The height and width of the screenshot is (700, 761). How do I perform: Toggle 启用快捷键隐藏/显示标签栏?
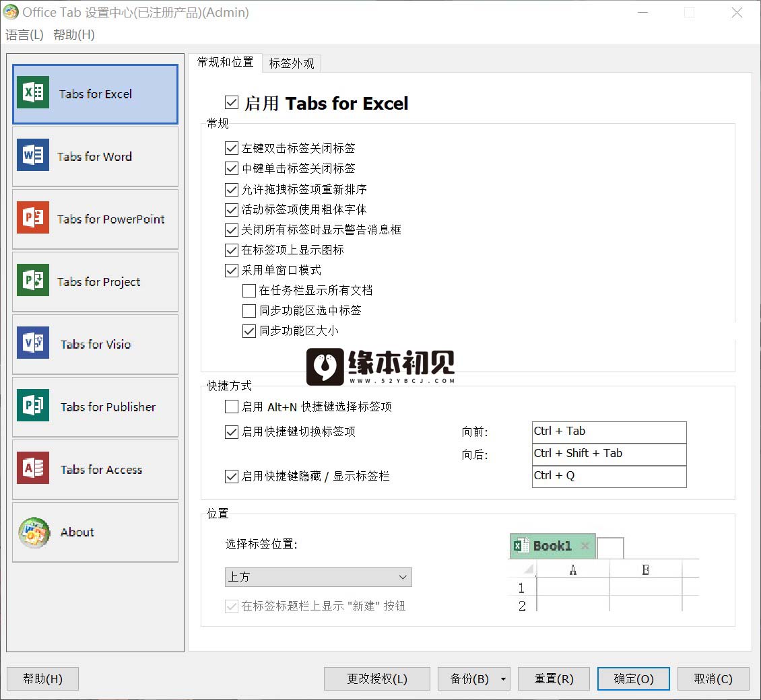coord(232,477)
